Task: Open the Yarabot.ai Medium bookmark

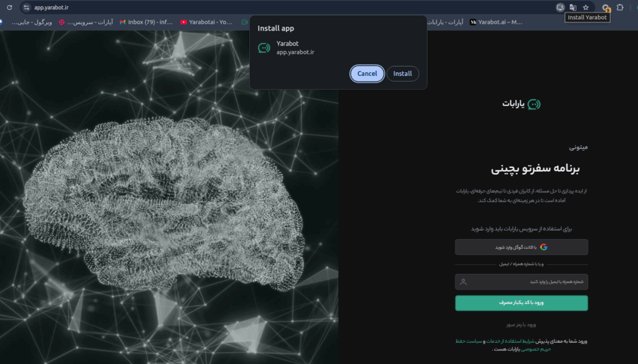Action: (x=496, y=22)
